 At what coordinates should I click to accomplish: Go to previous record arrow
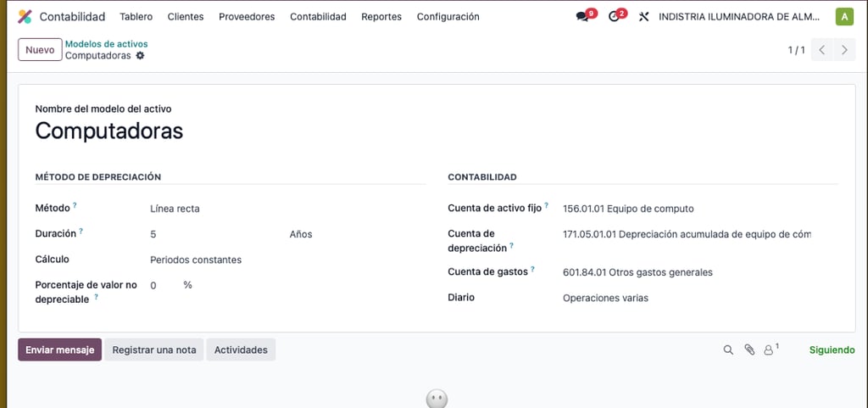click(x=822, y=50)
